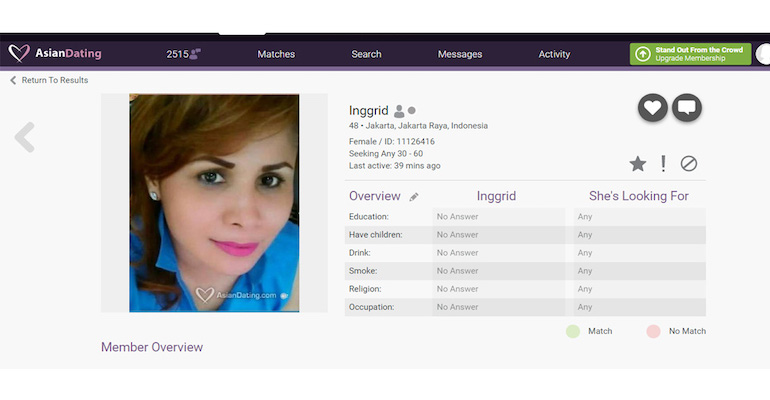Open chat with the message bubble icon

(687, 108)
